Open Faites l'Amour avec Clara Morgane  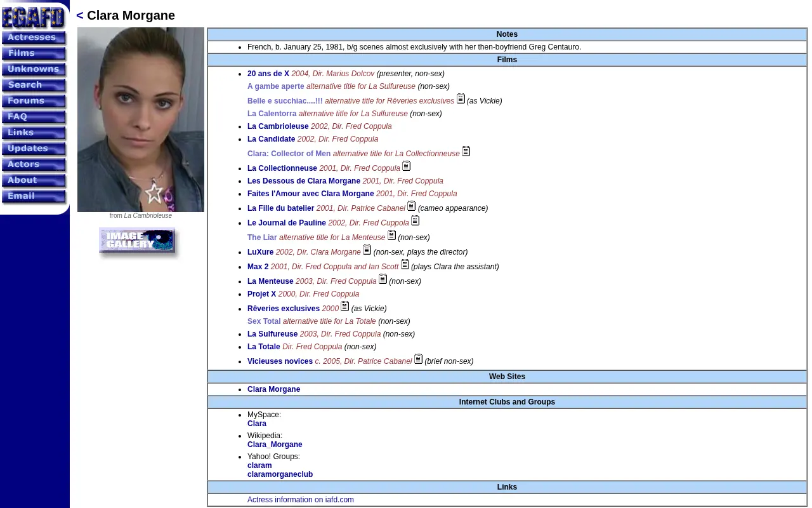311,194
